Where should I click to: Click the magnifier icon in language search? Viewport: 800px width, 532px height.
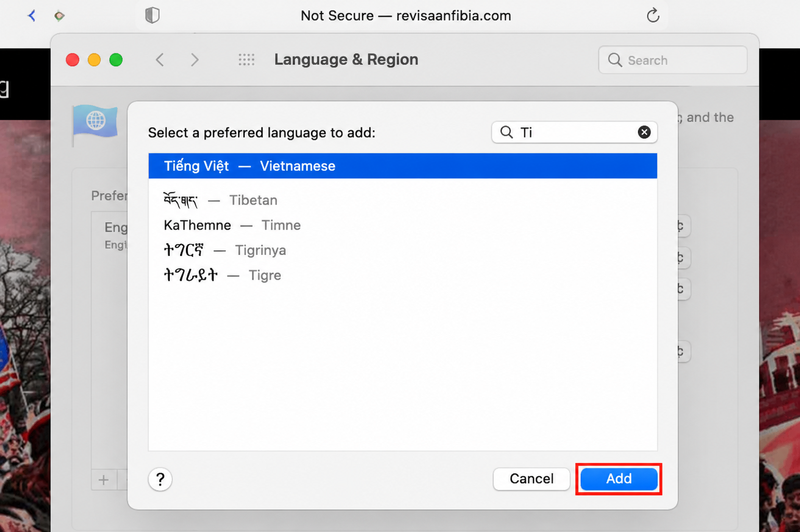[506, 132]
